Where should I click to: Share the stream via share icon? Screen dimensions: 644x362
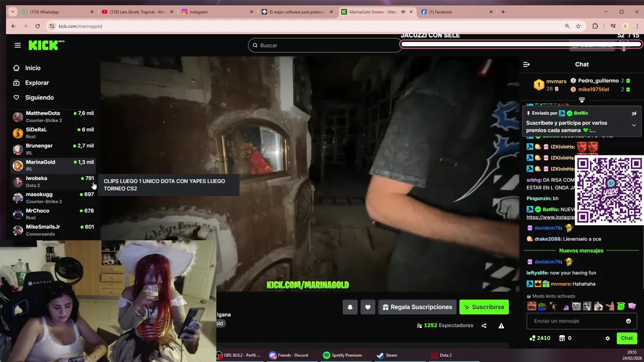click(484, 326)
